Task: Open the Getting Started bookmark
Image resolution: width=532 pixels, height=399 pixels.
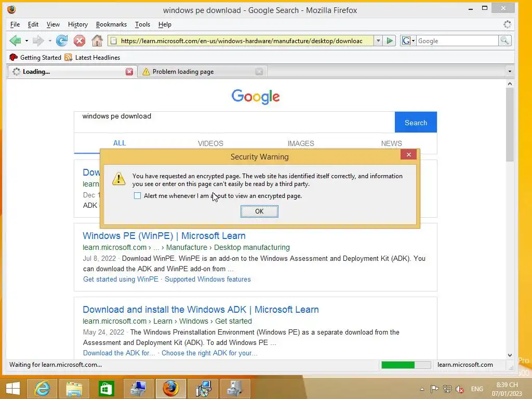Action: (x=35, y=57)
